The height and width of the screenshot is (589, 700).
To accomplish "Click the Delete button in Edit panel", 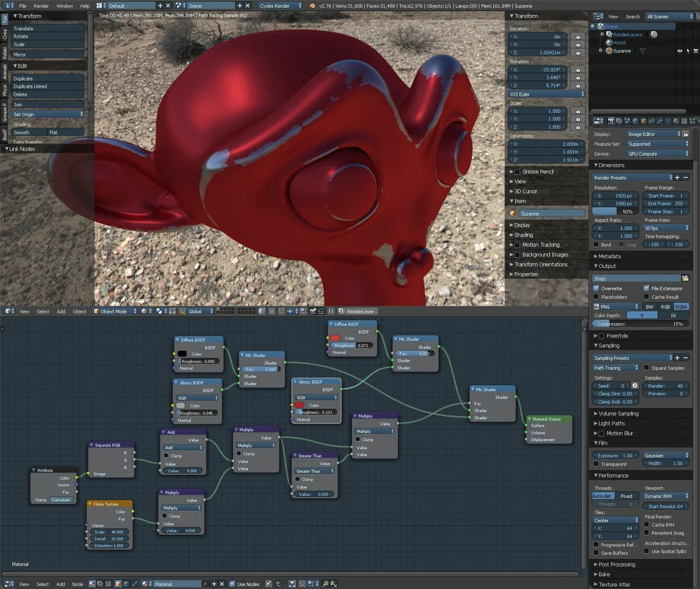I will click(47, 94).
